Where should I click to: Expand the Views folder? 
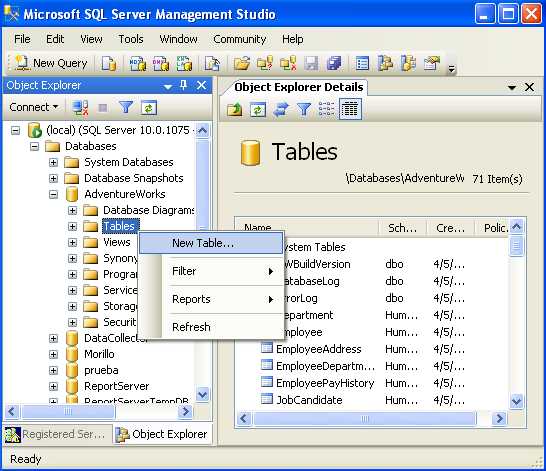pos(72,243)
